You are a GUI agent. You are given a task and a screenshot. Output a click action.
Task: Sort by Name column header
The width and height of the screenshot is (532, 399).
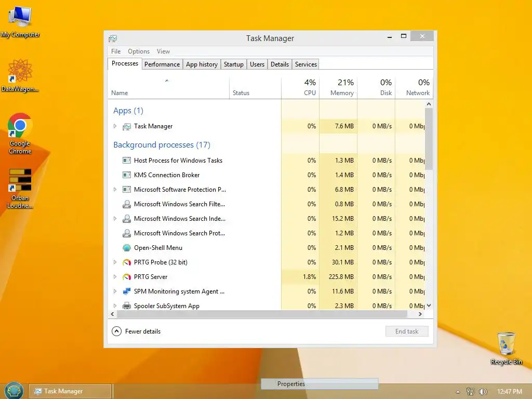[x=168, y=88]
